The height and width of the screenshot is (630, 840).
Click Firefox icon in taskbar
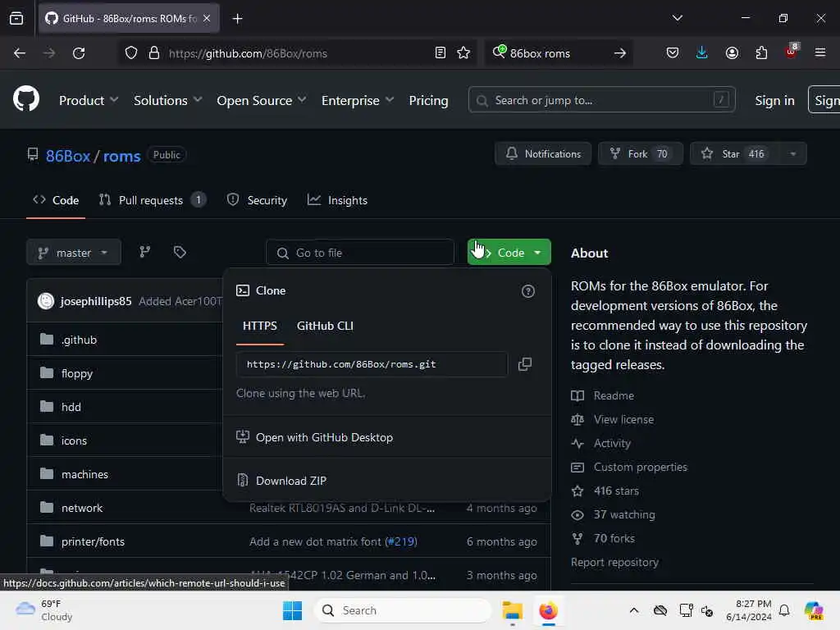[548, 610]
